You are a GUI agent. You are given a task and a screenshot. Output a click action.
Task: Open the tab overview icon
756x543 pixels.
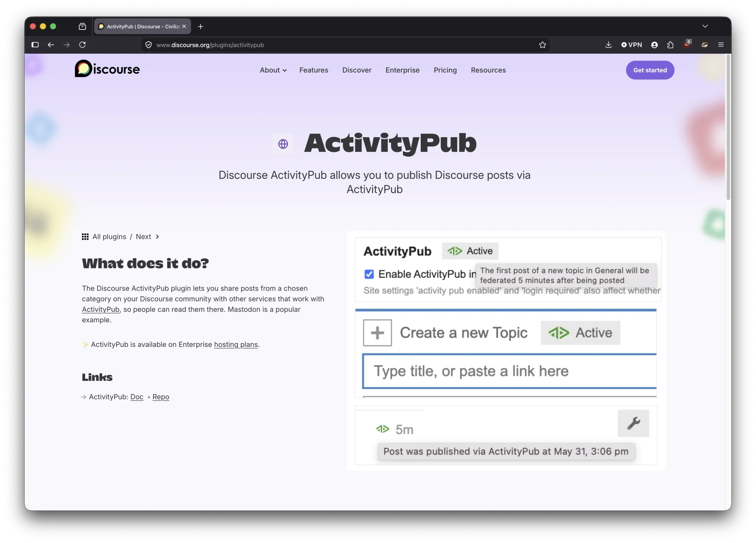(x=82, y=26)
